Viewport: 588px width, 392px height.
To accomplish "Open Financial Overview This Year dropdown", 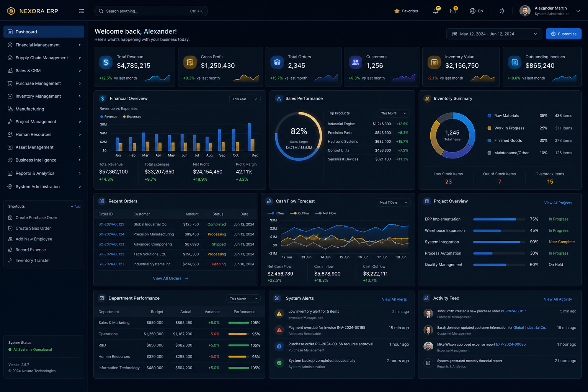I will click(x=245, y=99).
